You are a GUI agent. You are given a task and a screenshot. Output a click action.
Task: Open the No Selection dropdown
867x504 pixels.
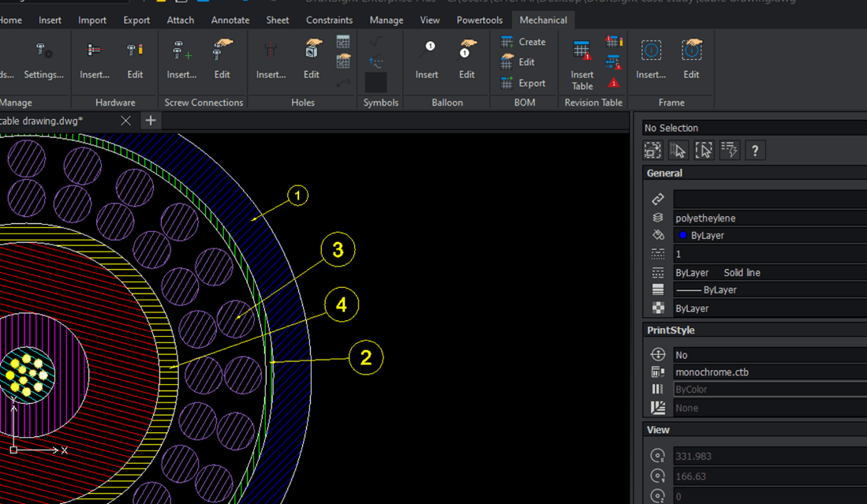click(753, 128)
